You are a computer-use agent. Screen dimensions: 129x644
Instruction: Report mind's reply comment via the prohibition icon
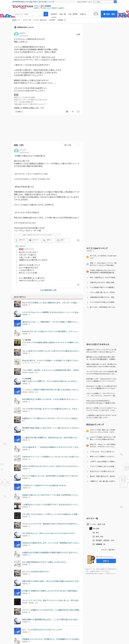(x=78, y=285)
